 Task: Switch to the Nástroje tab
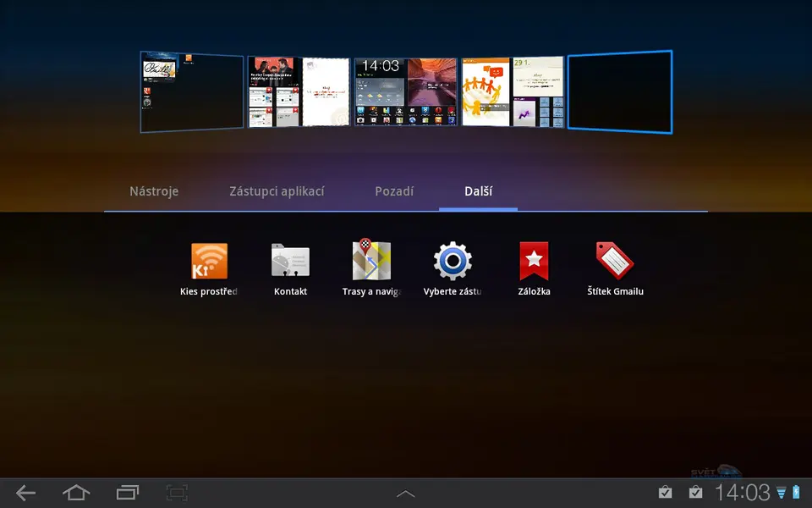click(154, 191)
